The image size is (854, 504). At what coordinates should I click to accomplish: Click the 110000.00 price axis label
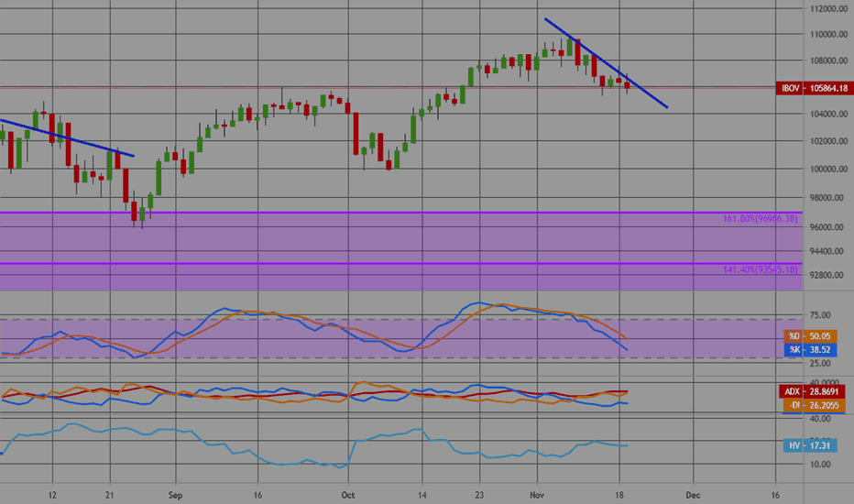point(828,34)
